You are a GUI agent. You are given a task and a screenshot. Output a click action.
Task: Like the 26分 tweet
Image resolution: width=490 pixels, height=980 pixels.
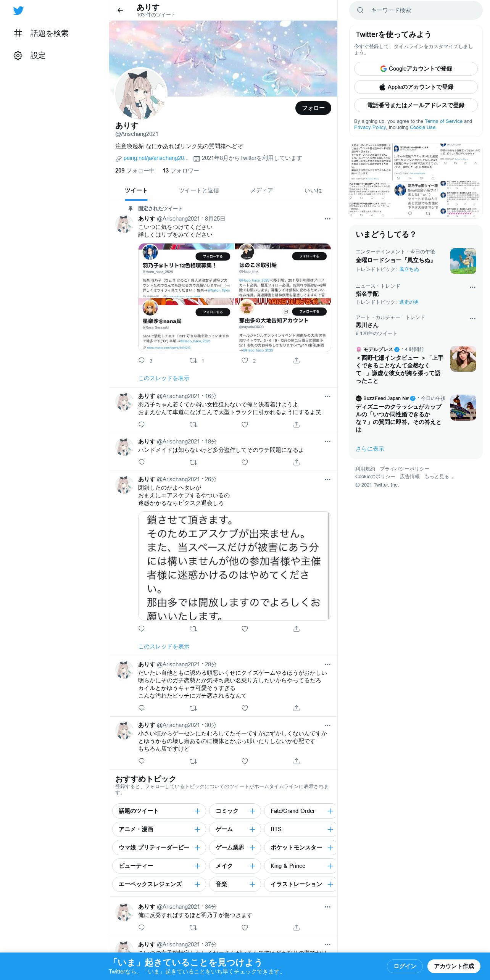(245, 629)
